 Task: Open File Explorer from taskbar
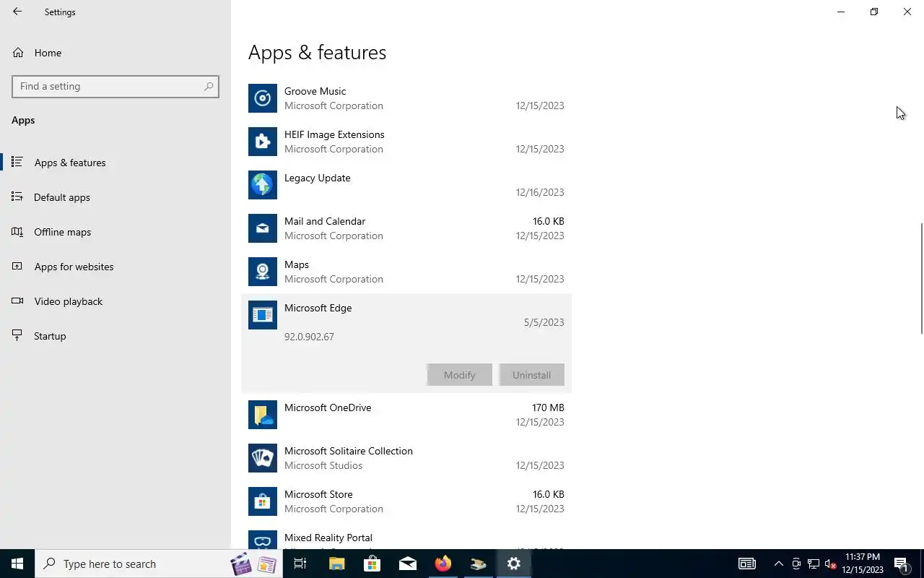pos(336,564)
